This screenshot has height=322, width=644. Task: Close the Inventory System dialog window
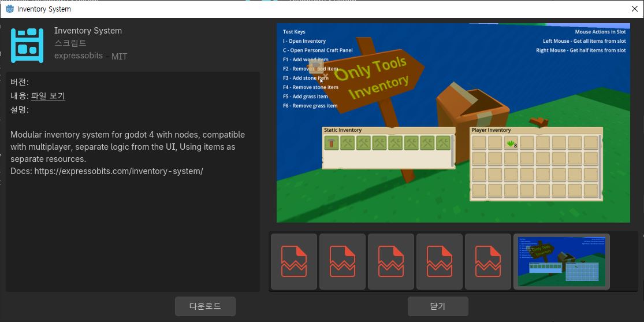click(x=634, y=9)
